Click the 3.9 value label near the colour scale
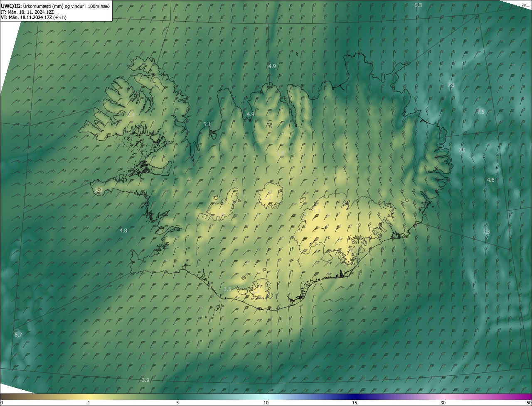 [145, 380]
